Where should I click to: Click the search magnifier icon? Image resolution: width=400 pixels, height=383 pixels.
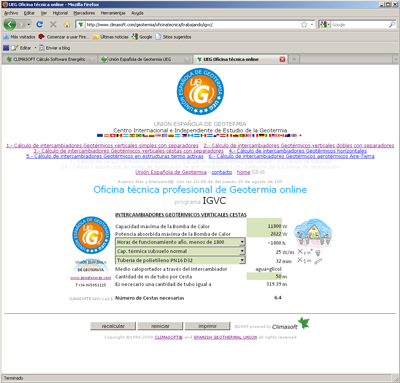pos(392,25)
